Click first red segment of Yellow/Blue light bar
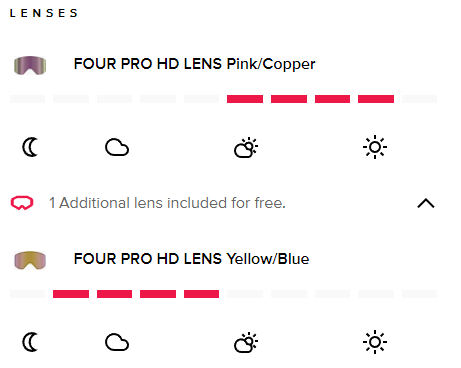 (x=71, y=294)
